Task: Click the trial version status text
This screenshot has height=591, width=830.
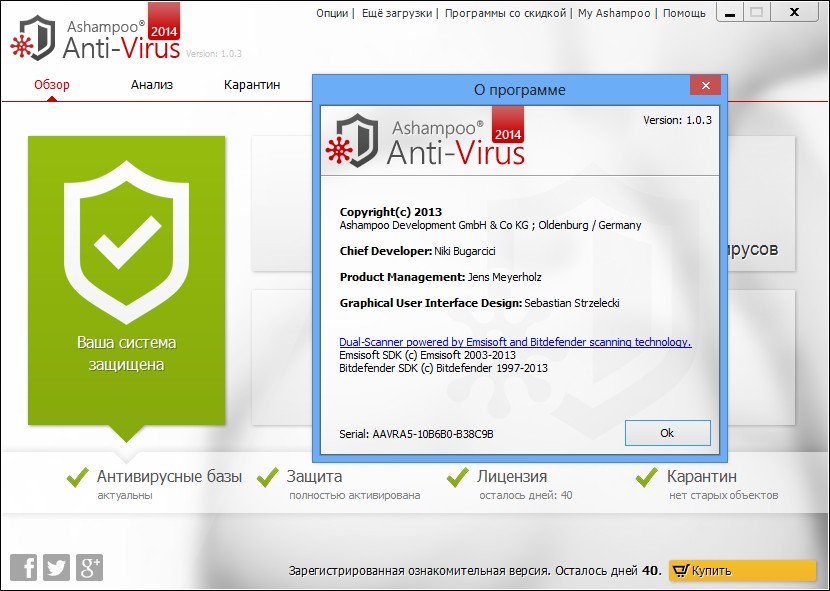Action: (475, 570)
